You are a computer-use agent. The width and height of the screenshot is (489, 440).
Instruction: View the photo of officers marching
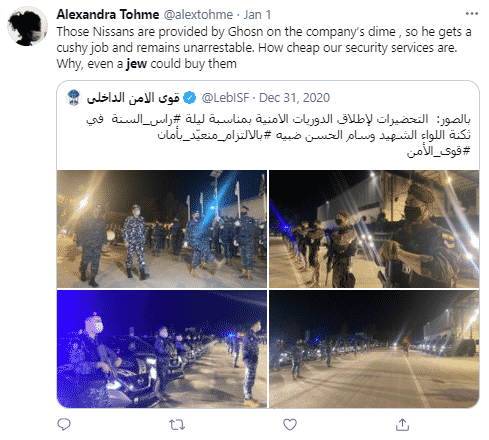point(162,229)
